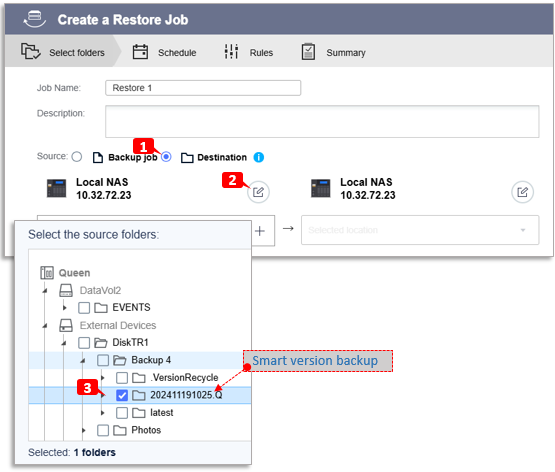Click the 'Selected: 1 folders' status text
Image resolution: width=555 pixels, height=472 pixels.
pyautogui.click(x=72, y=452)
